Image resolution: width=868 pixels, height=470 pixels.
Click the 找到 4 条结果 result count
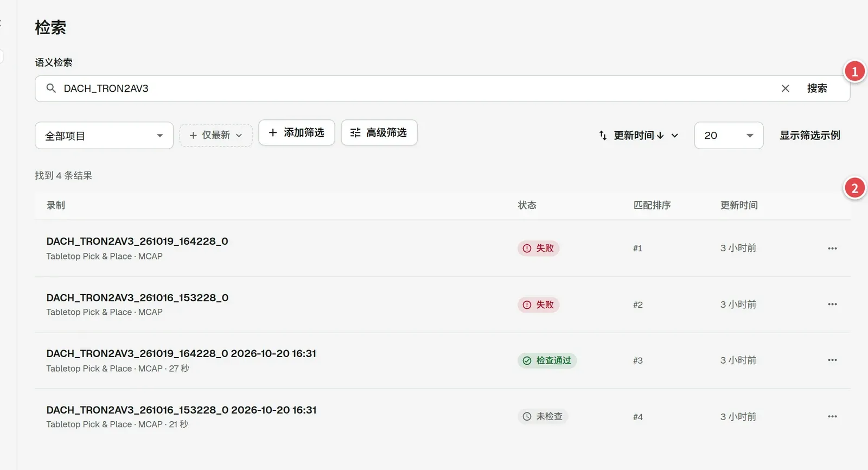[63, 175]
